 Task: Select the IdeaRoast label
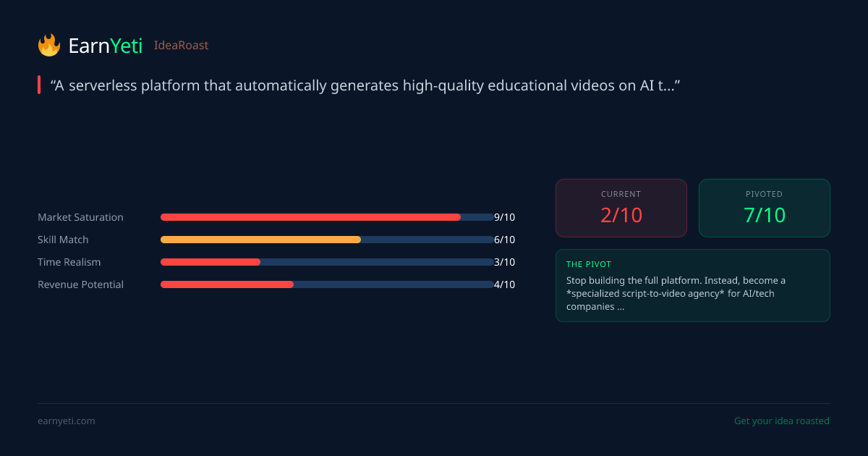181,46
